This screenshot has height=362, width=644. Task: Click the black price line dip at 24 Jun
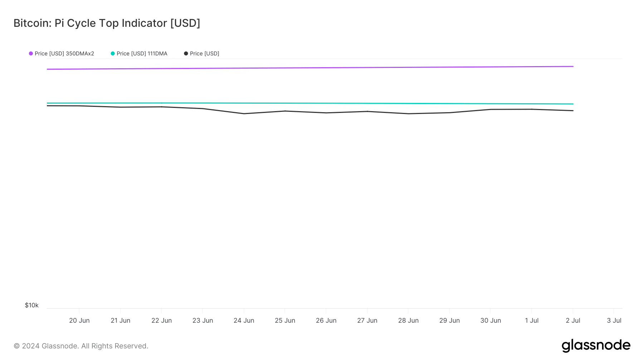point(244,114)
